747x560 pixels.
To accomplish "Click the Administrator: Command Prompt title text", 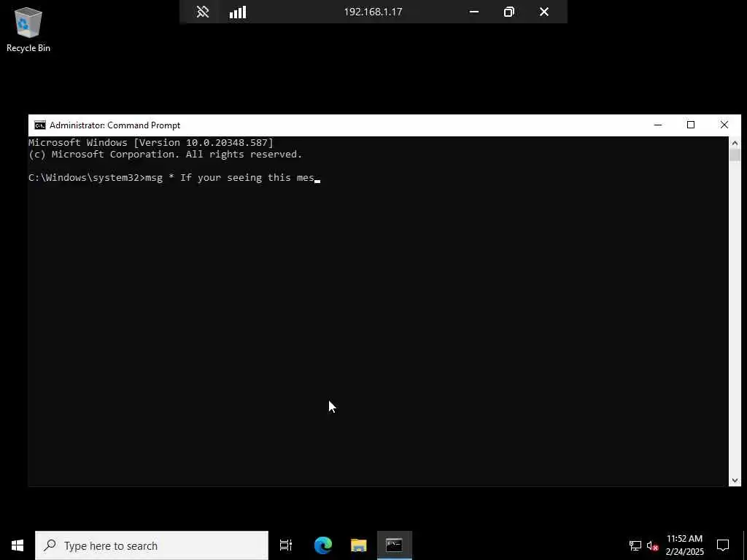I will click(115, 125).
